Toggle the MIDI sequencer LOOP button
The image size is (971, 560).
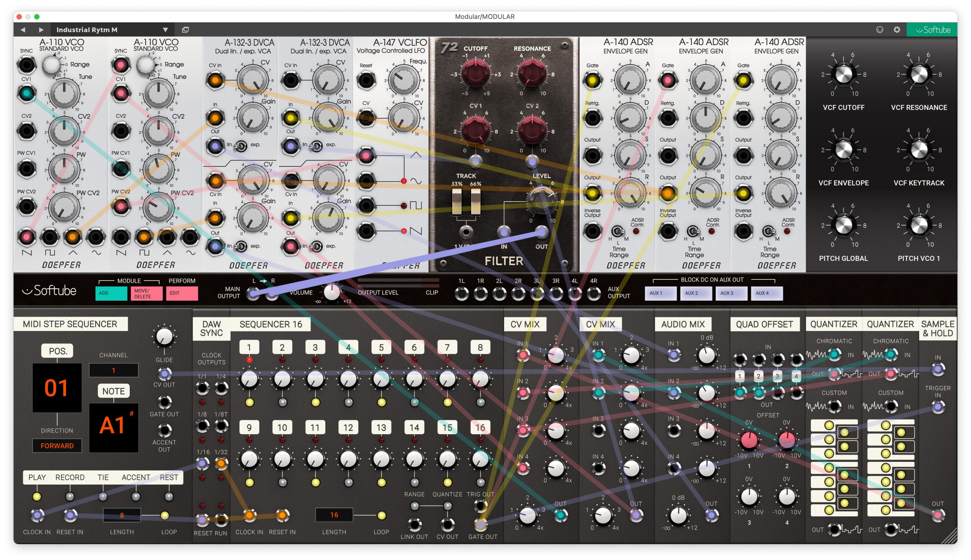click(165, 515)
